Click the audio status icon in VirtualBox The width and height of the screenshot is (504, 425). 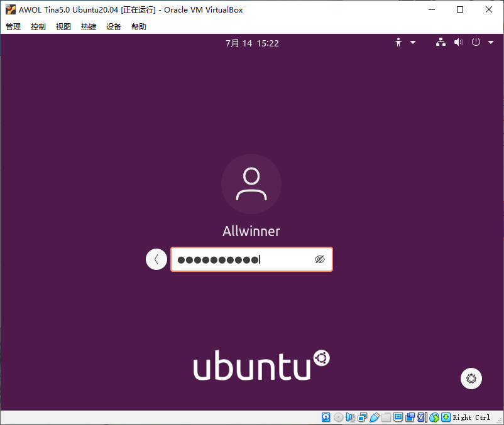click(x=351, y=417)
